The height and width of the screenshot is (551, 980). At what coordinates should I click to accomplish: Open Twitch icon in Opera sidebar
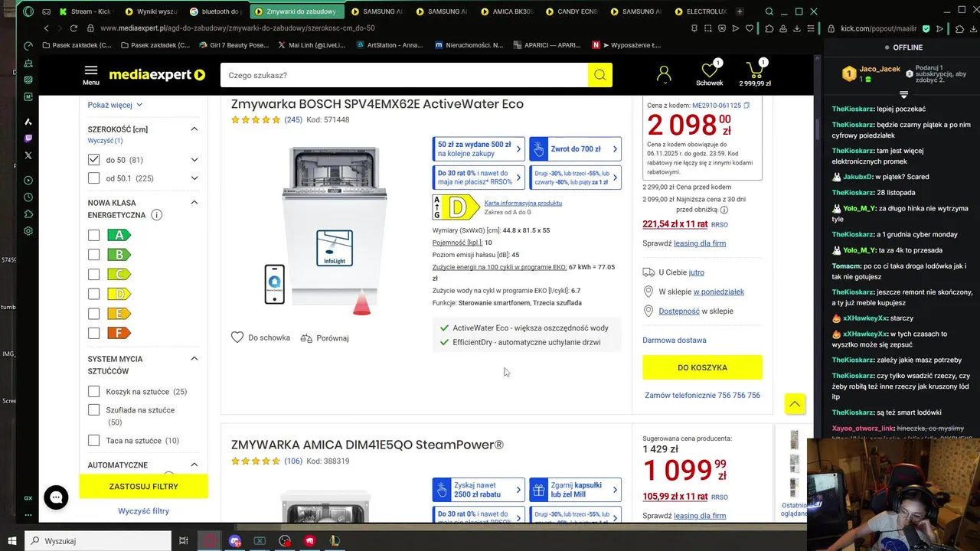28,139
